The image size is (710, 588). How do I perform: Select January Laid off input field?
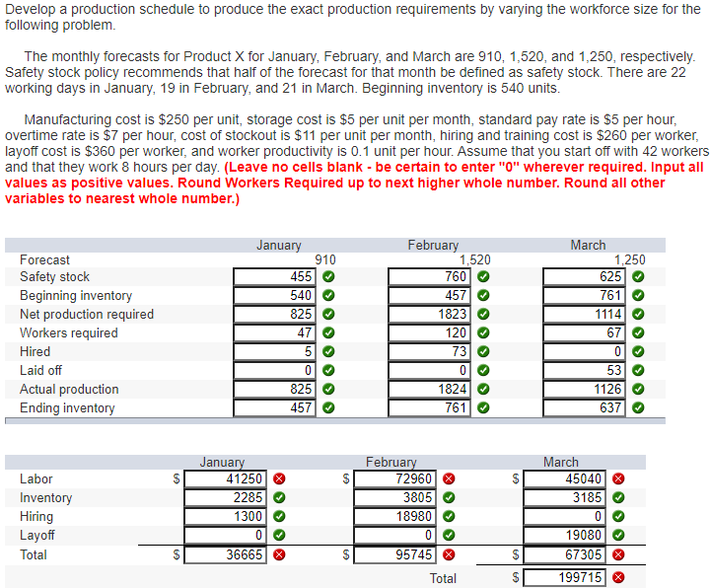(x=275, y=371)
